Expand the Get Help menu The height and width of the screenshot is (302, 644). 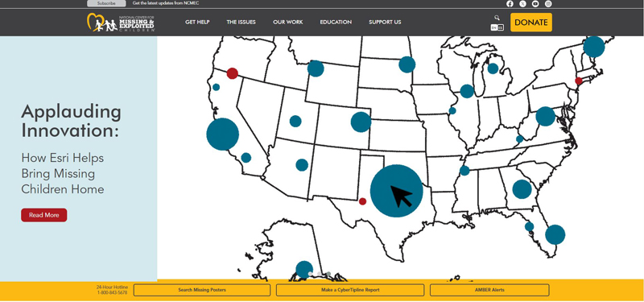point(197,23)
